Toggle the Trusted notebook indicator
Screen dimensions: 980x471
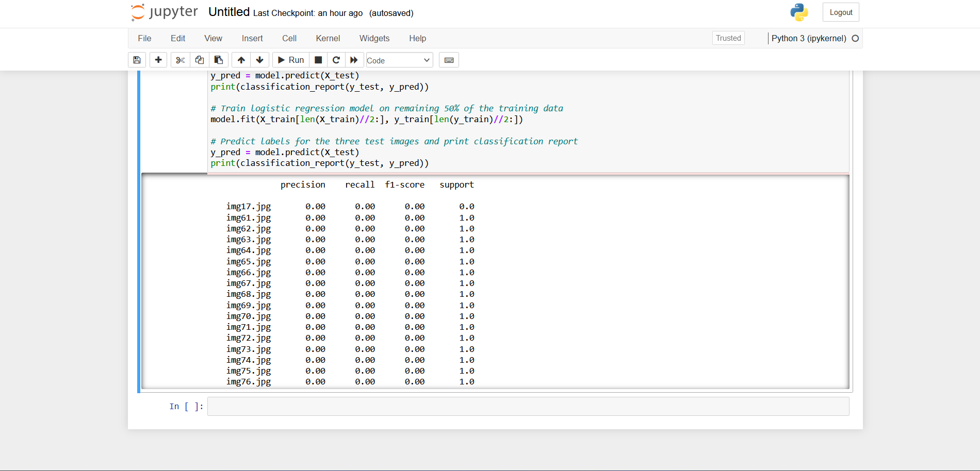(728, 38)
